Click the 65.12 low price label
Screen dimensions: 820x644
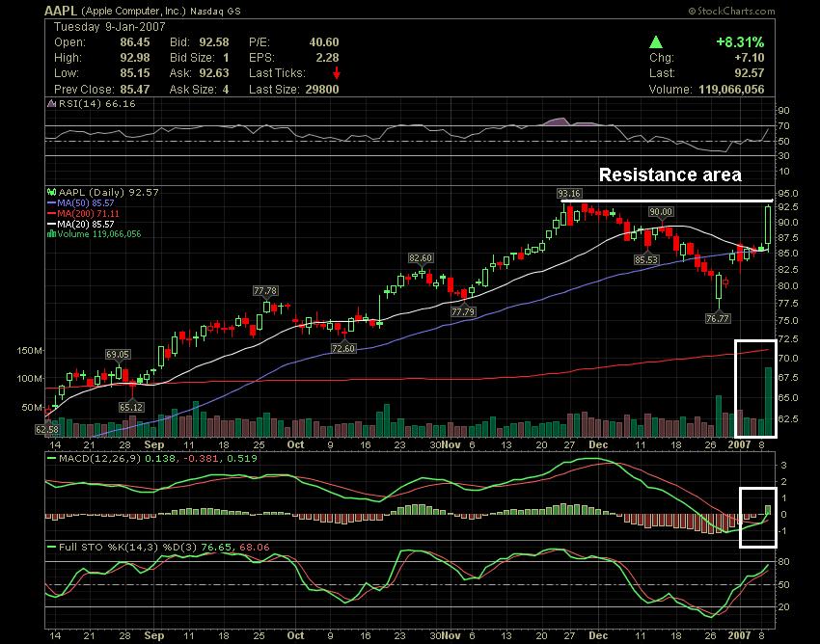pyautogui.click(x=132, y=407)
